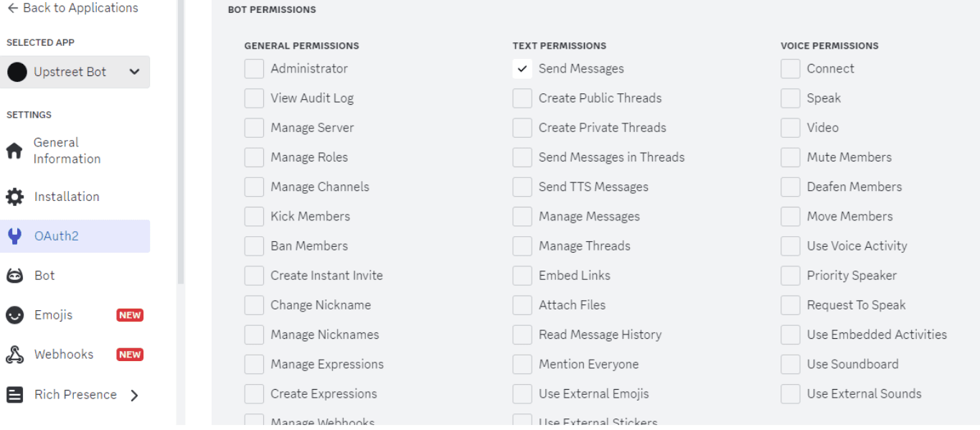Click the Rich Presence list icon
The image size is (980, 430).
[x=14, y=395]
